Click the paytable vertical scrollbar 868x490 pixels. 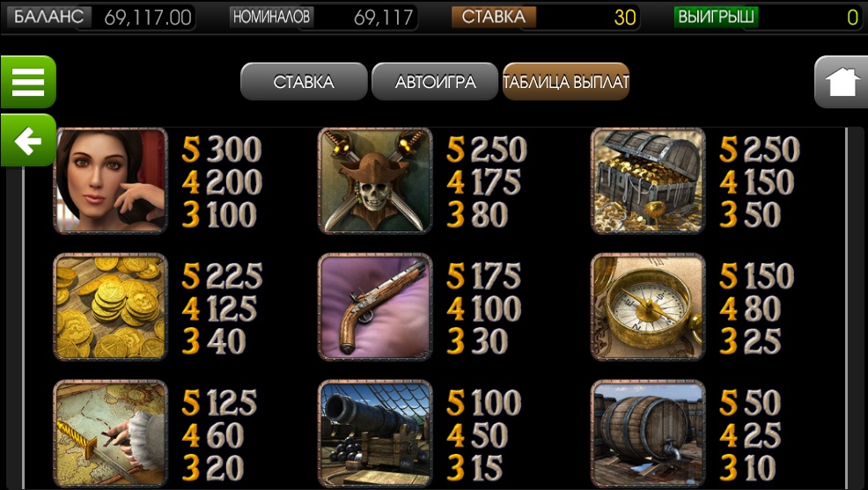[847, 308]
